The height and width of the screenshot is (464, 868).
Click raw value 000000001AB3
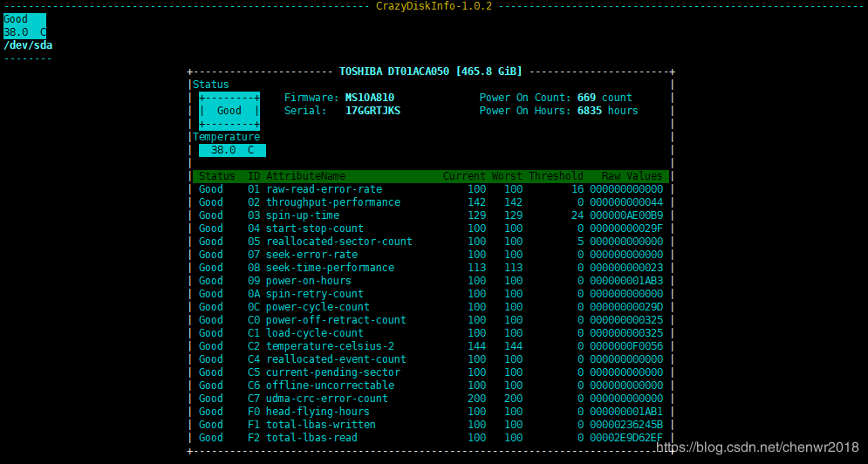pyautogui.click(x=626, y=281)
